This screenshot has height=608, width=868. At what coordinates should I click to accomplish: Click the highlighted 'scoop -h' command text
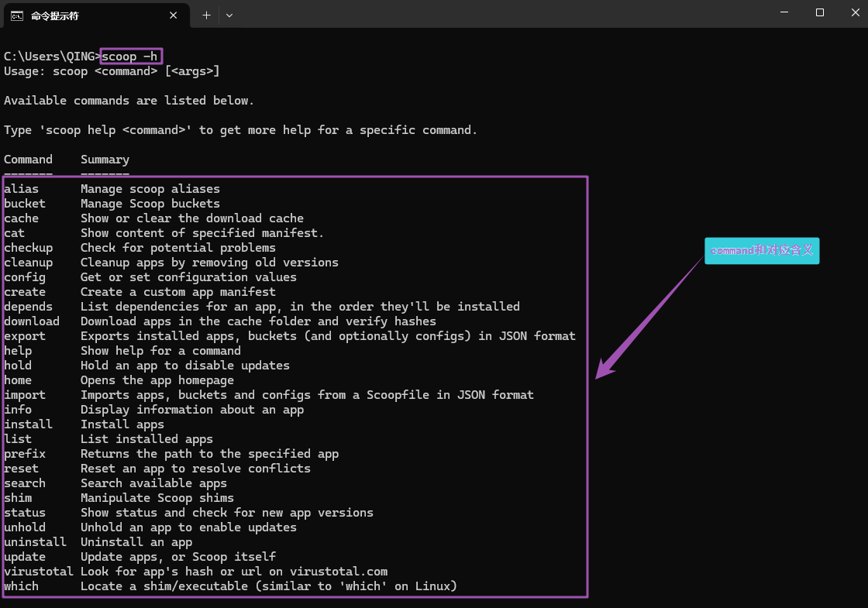pos(131,57)
